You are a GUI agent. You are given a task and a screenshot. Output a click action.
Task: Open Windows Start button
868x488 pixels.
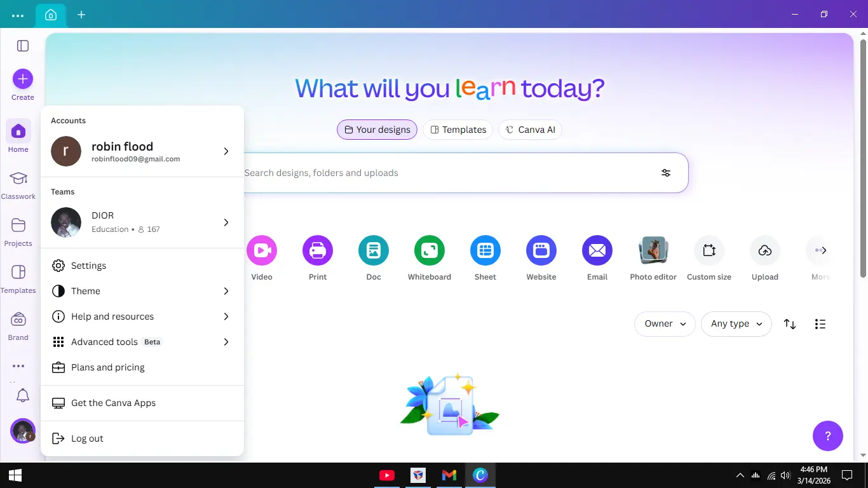point(15,475)
